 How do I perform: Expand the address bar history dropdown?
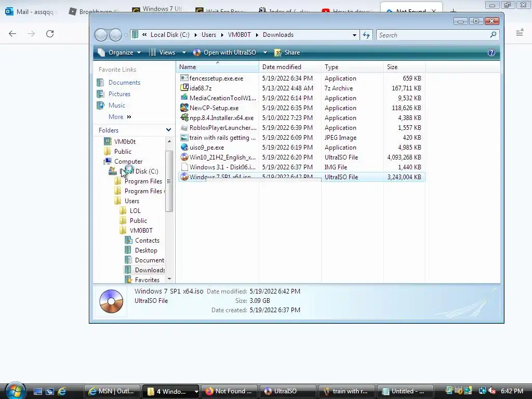pyautogui.click(x=354, y=35)
